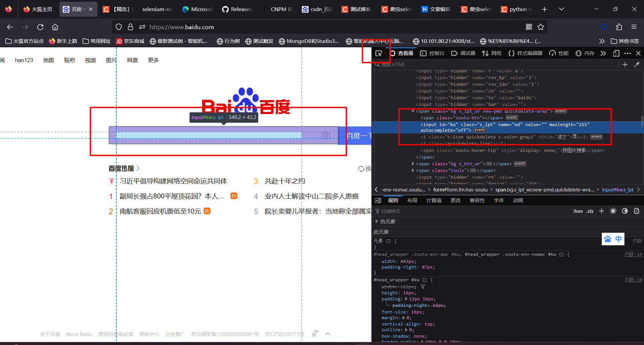Screen dimensions: 644x345
Task: Open a new browser tab
Action: pos(544,9)
